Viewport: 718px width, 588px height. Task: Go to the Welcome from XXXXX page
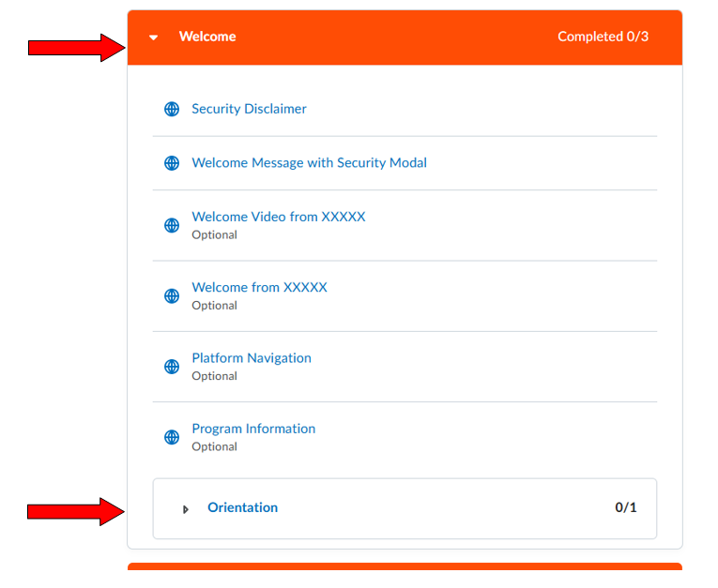(x=259, y=287)
